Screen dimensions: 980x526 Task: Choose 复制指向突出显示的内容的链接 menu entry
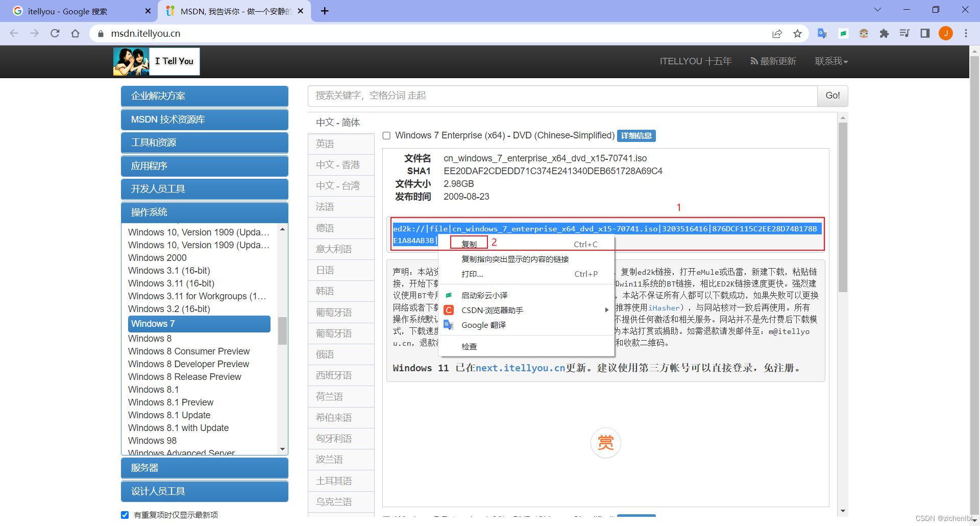click(526, 259)
